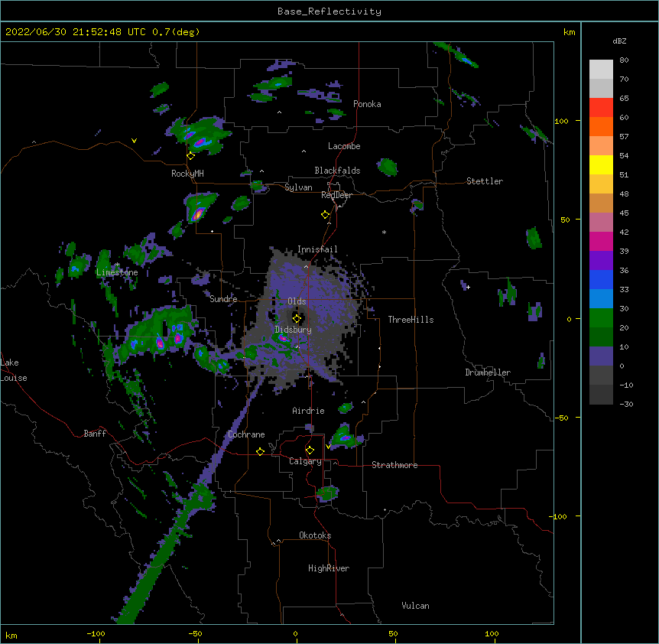Click the Lake Louise label at left edge
This screenshot has height=644, width=659.
14,370
